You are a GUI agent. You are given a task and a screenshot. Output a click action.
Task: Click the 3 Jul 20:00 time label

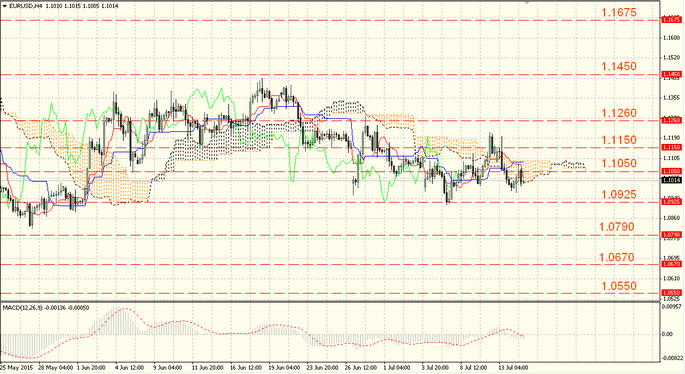pos(435,368)
